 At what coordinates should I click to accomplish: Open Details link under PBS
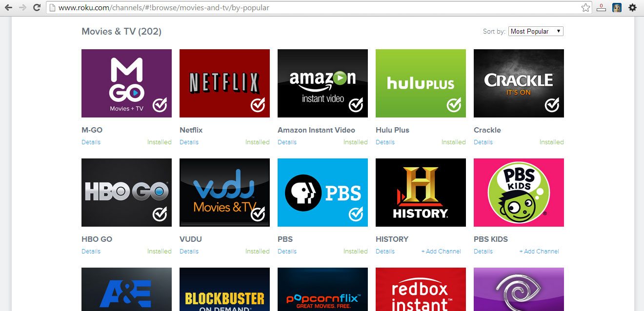pos(287,252)
